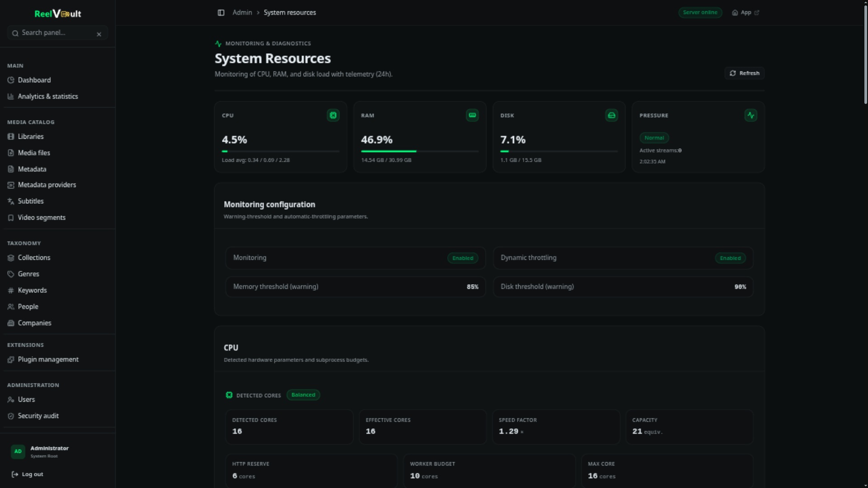Viewport: 868px width, 488px height.
Task: Click the Video segments bookmark icon
Action: click(x=11, y=217)
